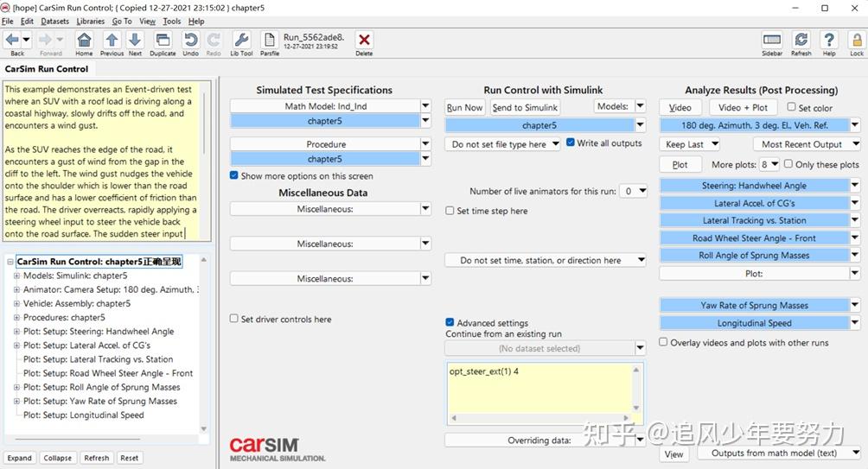Click the Collapse tree button
868x469 pixels.
click(58, 458)
